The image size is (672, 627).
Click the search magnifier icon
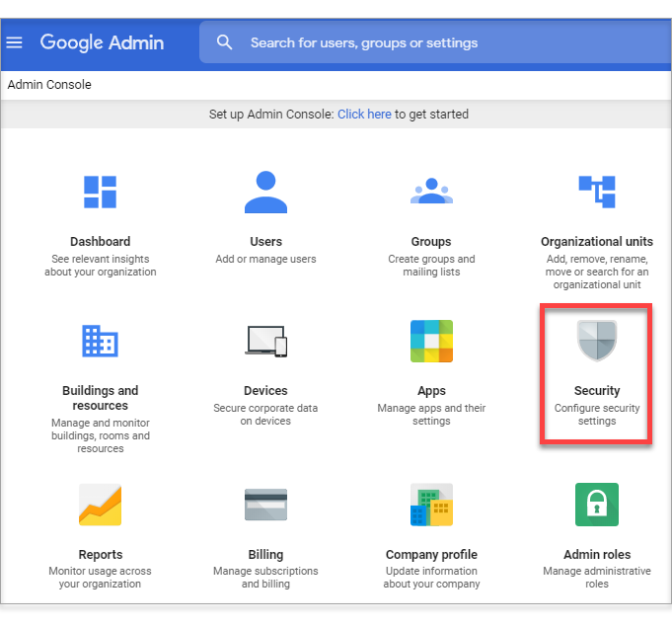224,42
